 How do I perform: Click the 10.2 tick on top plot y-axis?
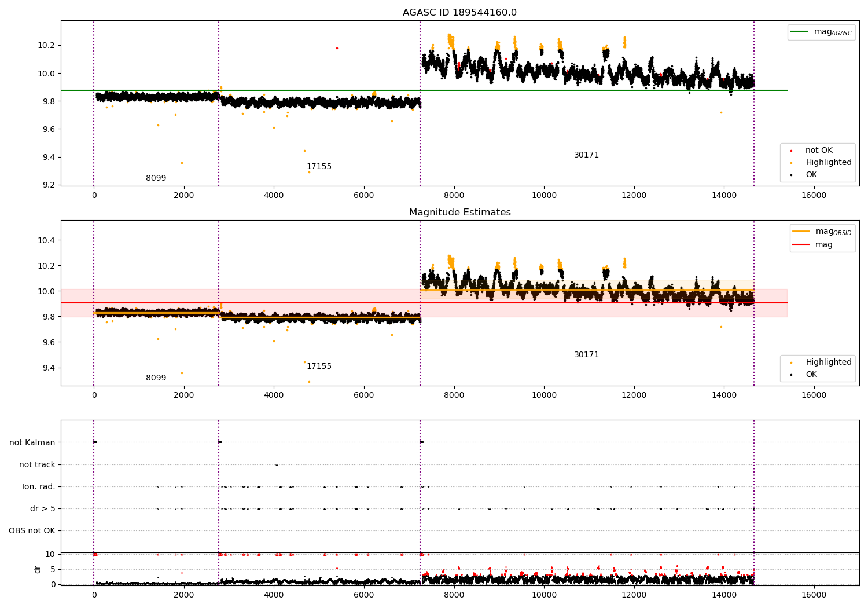coord(46,46)
